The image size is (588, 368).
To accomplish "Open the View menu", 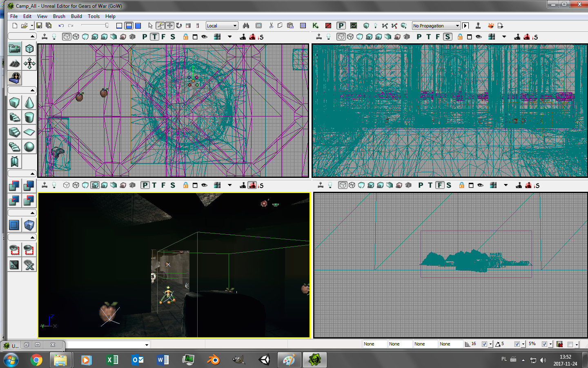I will (42, 16).
